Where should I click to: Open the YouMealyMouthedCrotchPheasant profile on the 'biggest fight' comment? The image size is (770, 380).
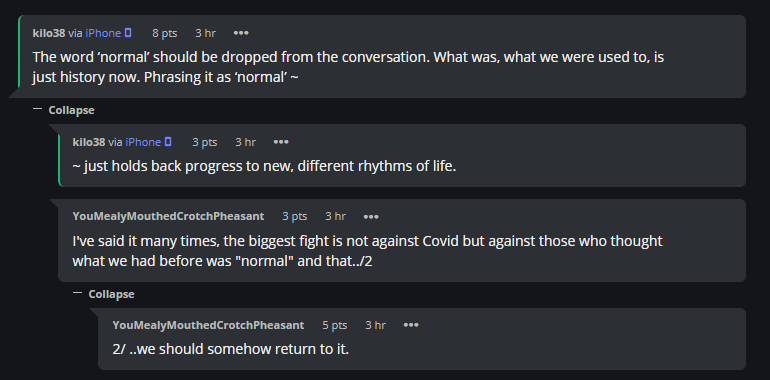coord(168,217)
